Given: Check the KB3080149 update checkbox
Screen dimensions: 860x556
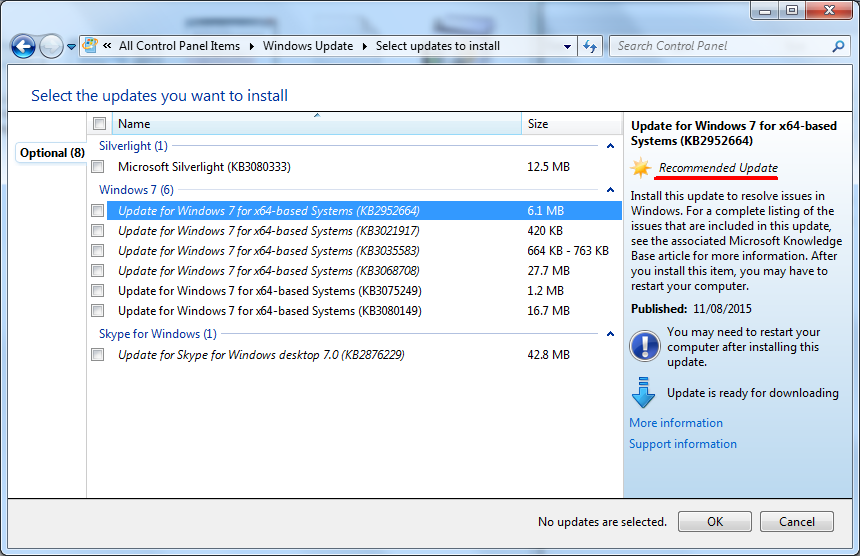Looking at the screenshot, I should tap(98, 310).
